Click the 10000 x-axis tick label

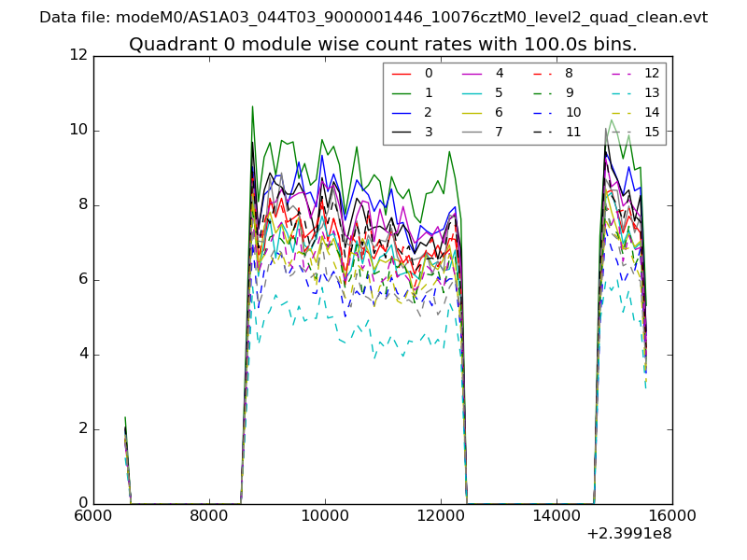click(x=325, y=515)
